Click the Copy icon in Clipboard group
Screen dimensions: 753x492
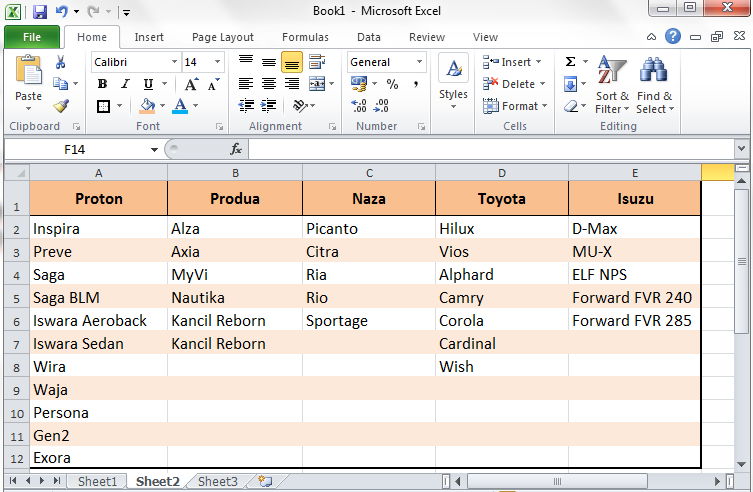61,84
